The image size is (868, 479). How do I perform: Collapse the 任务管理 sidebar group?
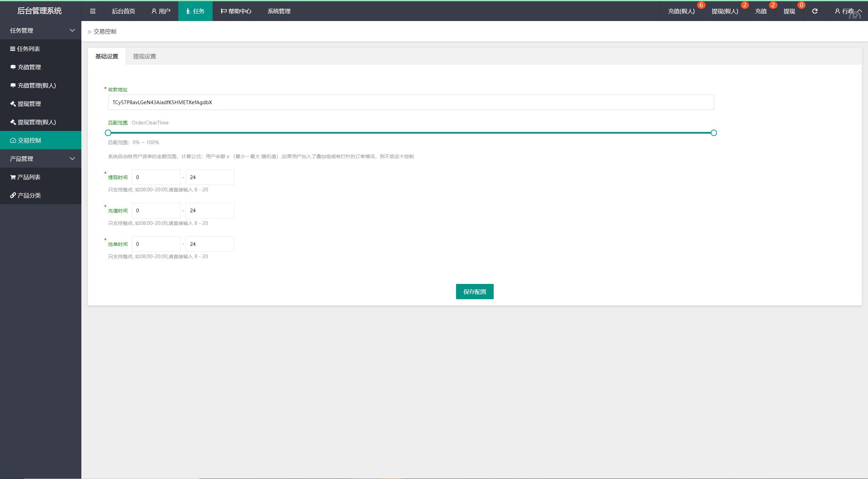(41, 31)
